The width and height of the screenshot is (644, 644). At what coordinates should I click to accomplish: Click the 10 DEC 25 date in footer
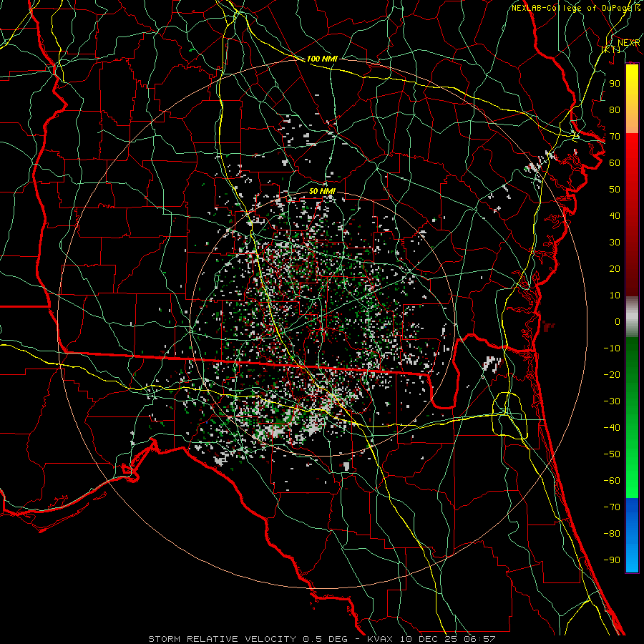[x=429, y=639]
